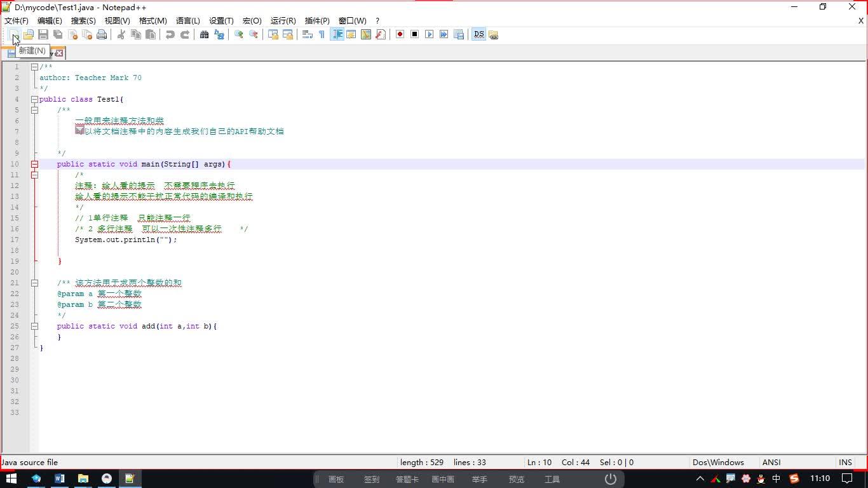Start macro recording with the red dot

(x=400, y=34)
